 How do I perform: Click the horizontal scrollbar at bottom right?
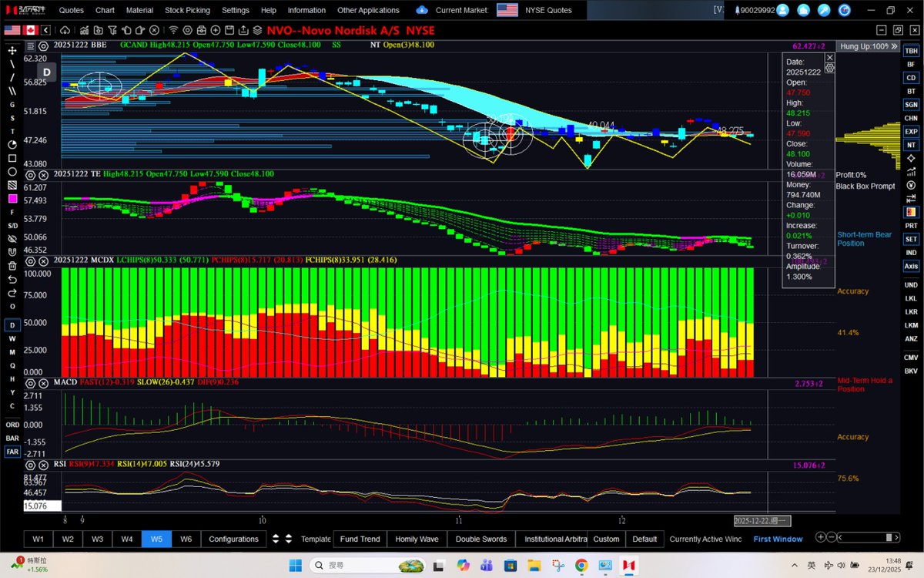[x=869, y=538]
